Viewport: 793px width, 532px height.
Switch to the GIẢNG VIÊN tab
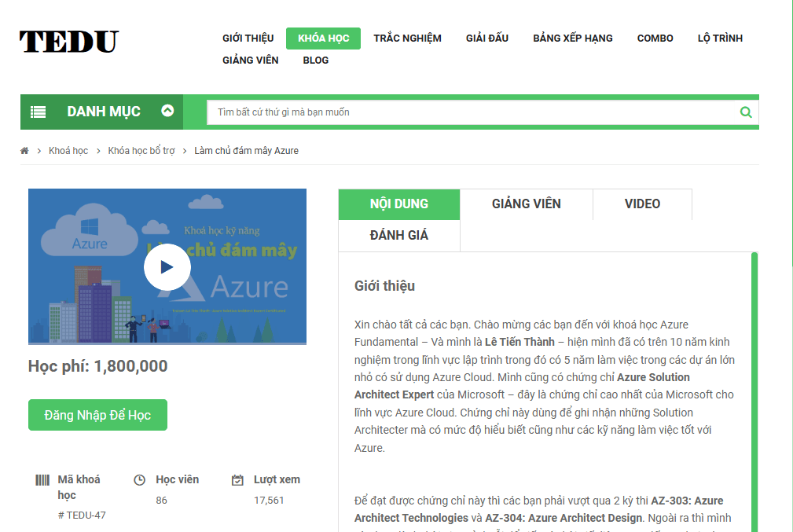[526, 204]
